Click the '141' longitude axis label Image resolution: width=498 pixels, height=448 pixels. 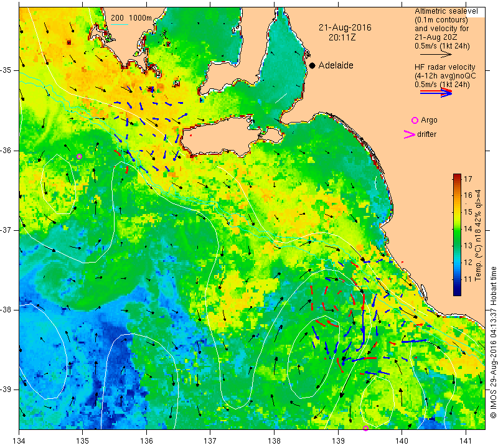[466, 441]
